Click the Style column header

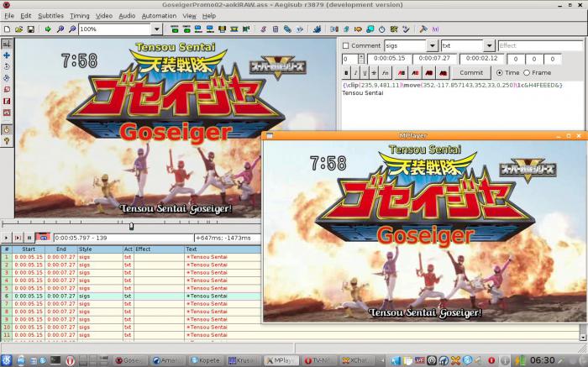coord(100,249)
